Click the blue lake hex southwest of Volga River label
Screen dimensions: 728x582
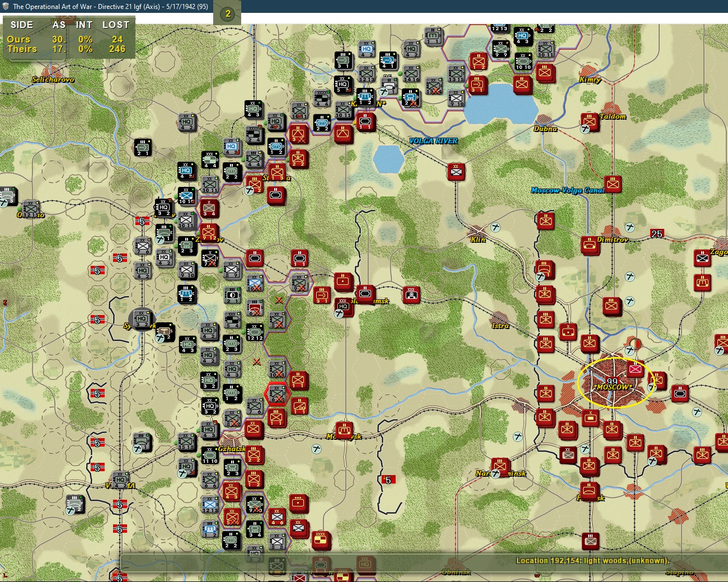[388, 159]
